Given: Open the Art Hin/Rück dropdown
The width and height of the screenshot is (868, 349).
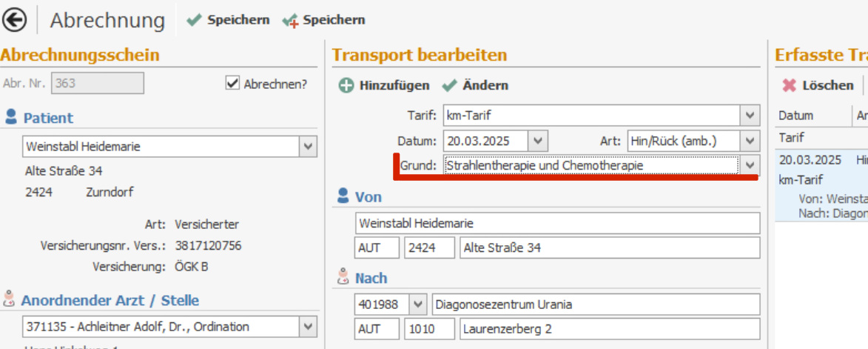Looking at the screenshot, I should tap(750, 140).
